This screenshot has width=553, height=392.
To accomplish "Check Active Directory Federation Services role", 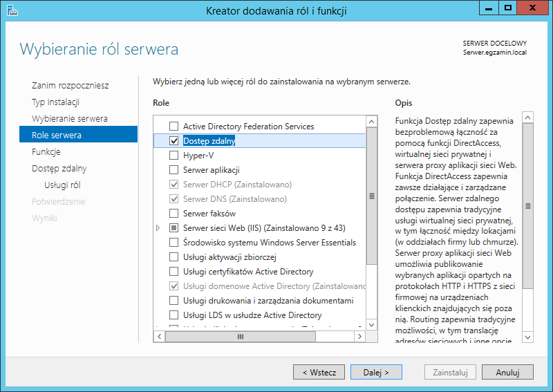I will pyautogui.click(x=174, y=126).
